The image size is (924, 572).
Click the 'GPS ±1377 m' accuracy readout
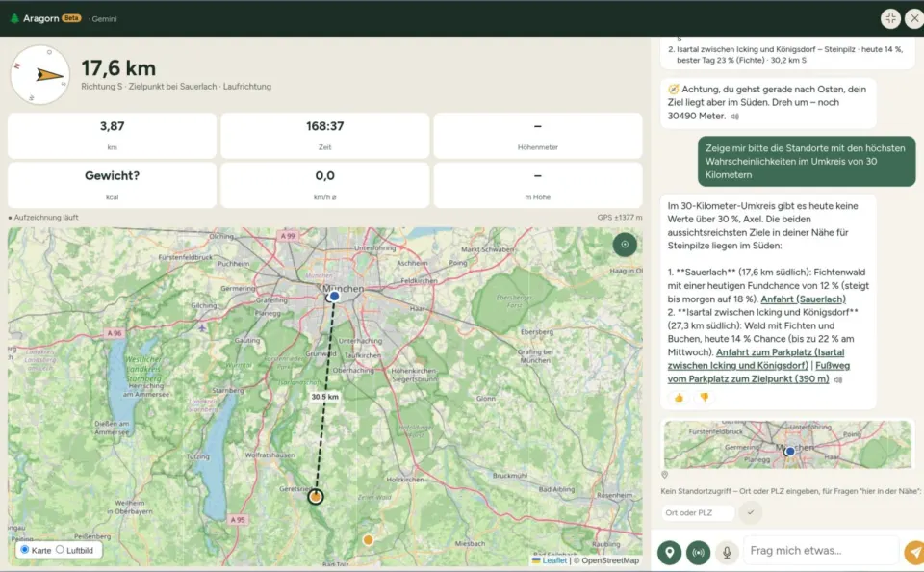pyautogui.click(x=619, y=217)
